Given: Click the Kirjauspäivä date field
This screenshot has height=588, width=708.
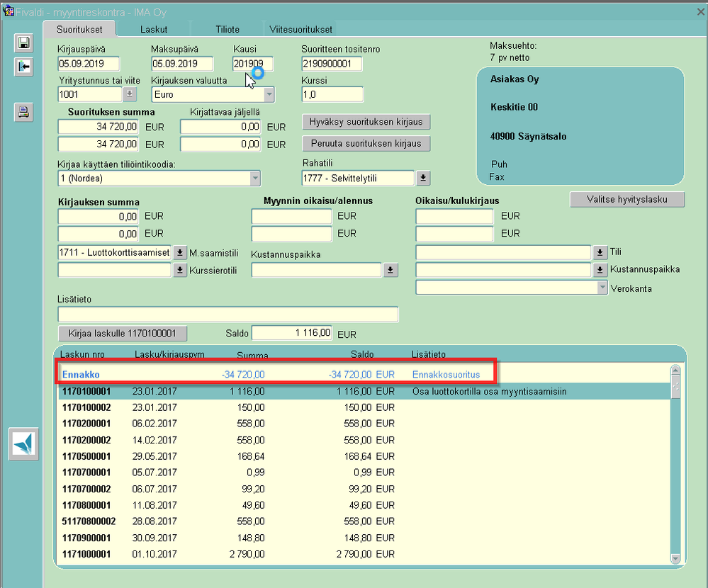Looking at the screenshot, I should tap(89, 64).
